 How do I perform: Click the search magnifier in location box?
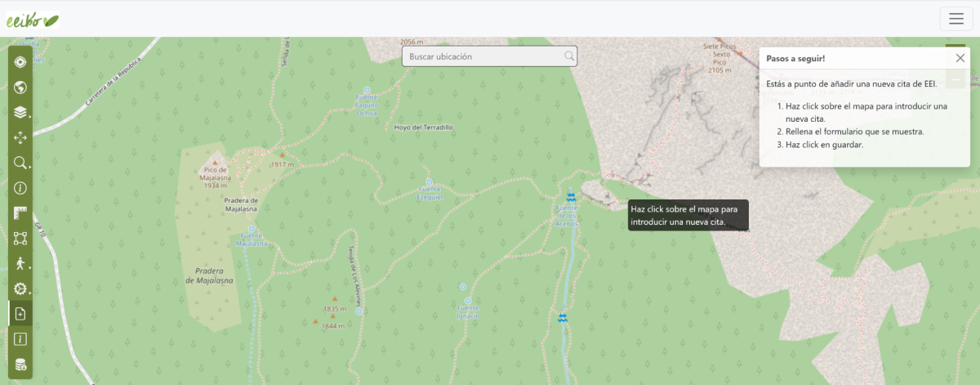568,56
